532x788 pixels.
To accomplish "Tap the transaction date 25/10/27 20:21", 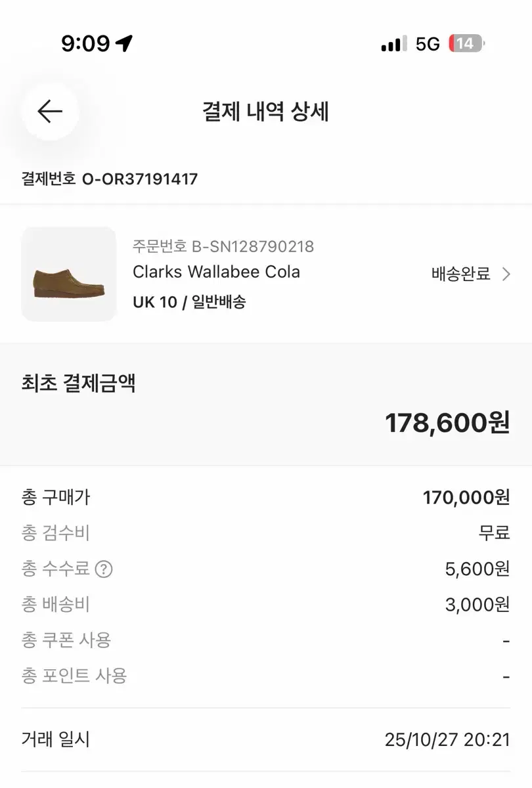I will (x=447, y=740).
